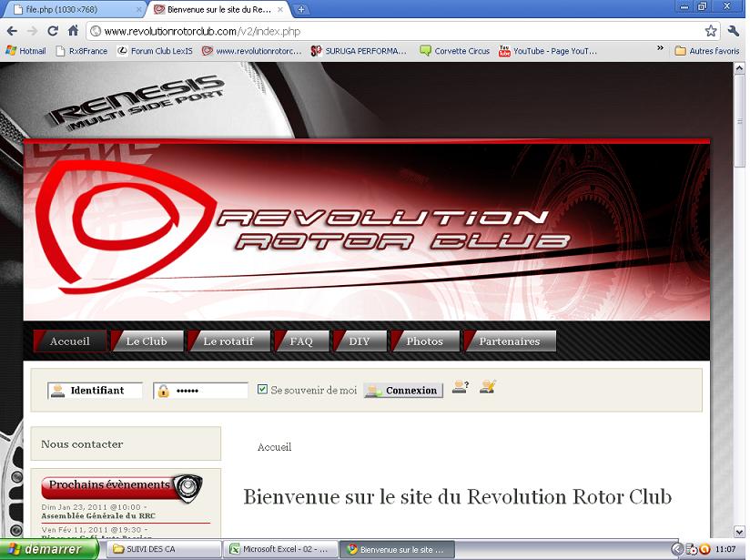The width and height of the screenshot is (750, 560).
Task: Click the Identifiant username field
Action: pos(104,391)
